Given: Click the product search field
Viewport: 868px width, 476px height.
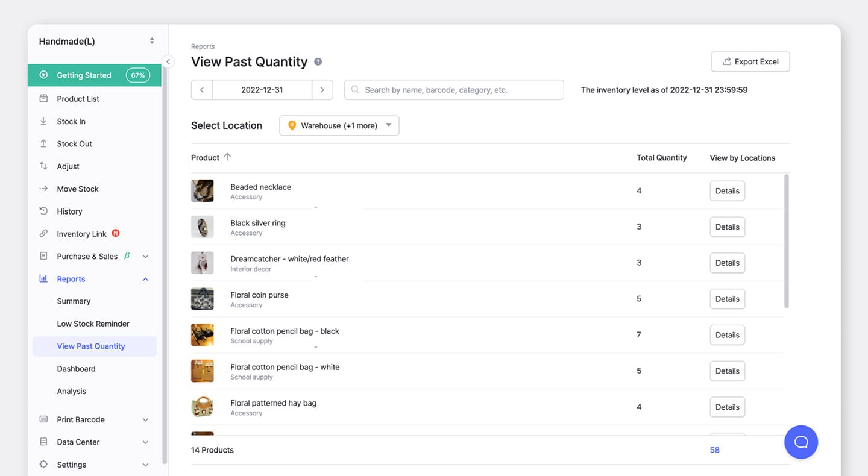Looking at the screenshot, I should (x=454, y=89).
